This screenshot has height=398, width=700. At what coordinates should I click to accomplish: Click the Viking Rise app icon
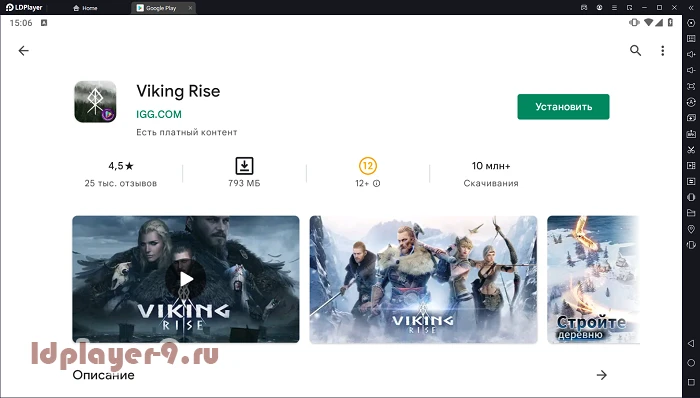(95, 102)
